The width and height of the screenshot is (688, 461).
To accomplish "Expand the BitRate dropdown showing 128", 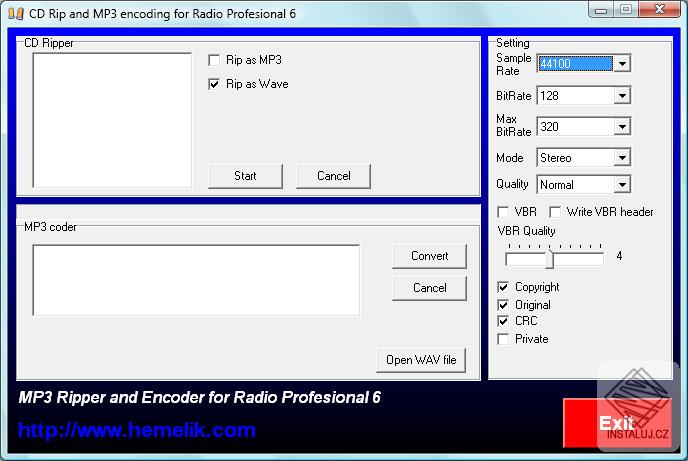I will [622, 96].
